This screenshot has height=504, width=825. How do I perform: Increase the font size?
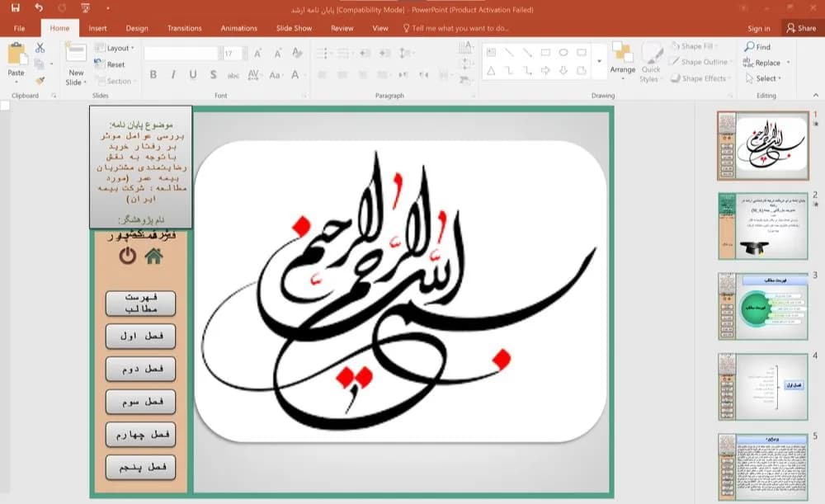click(x=257, y=53)
